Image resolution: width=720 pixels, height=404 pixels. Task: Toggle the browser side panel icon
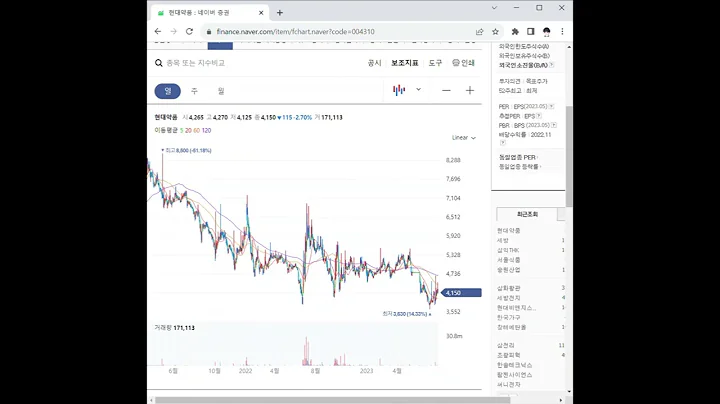[530, 32]
